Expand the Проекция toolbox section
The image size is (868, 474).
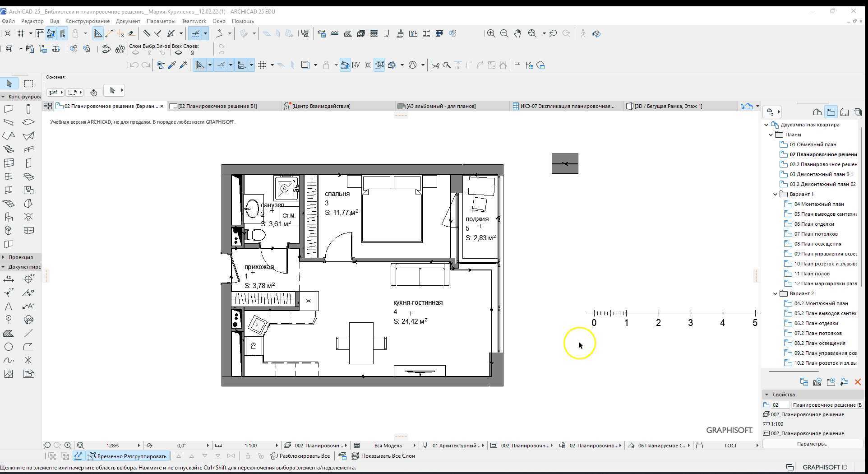3,257
